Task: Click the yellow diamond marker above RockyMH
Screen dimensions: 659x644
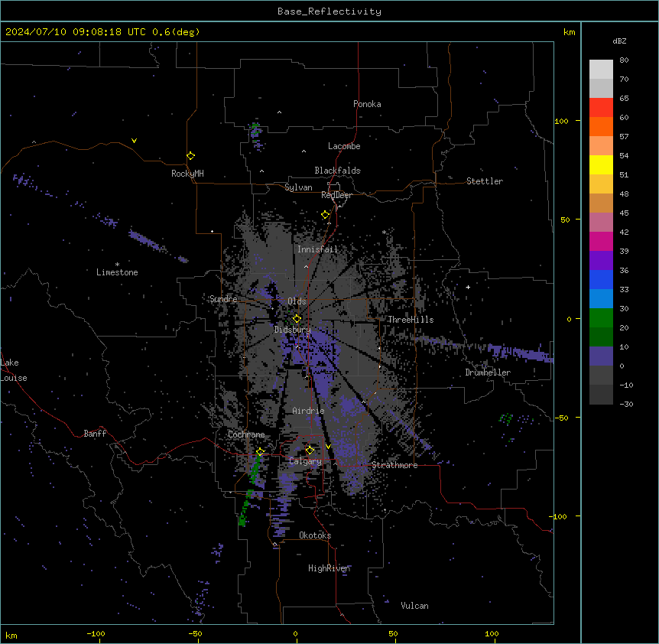Action: pos(190,156)
